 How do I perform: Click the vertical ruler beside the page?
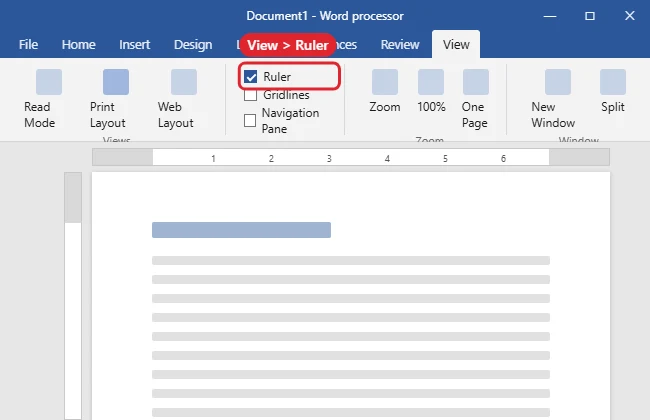(x=73, y=296)
